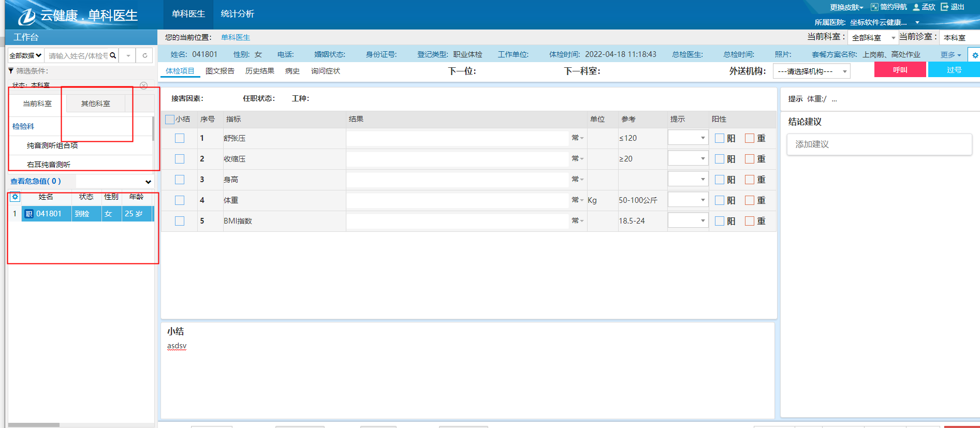Switch to the 历史结果 tab
Screen dimensions: 980x428
point(260,71)
